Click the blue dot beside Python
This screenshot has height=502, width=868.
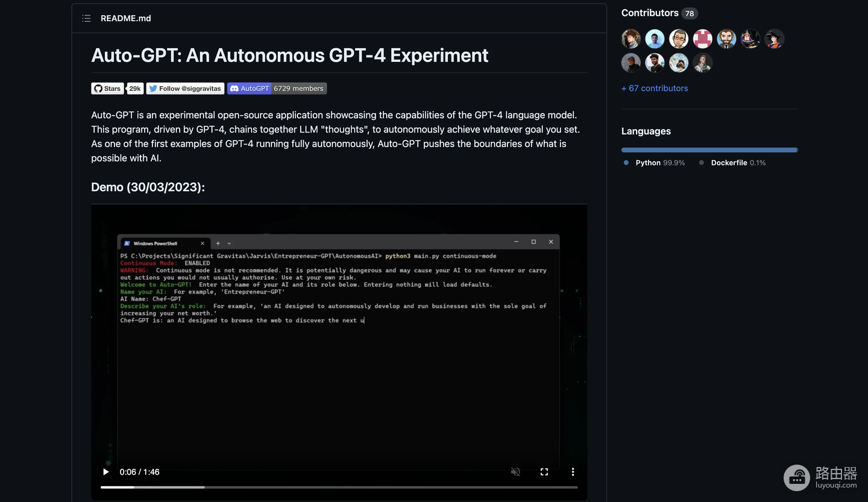[626, 163]
